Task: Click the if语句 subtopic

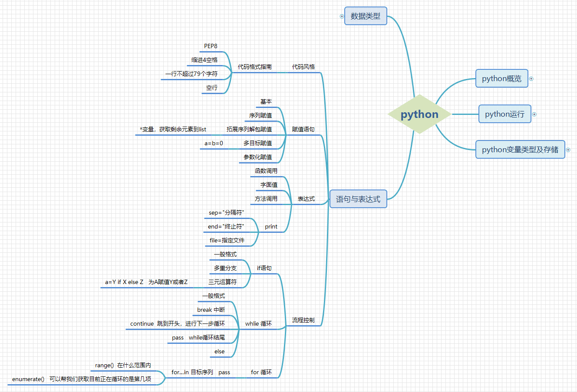Action: point(264,268)
